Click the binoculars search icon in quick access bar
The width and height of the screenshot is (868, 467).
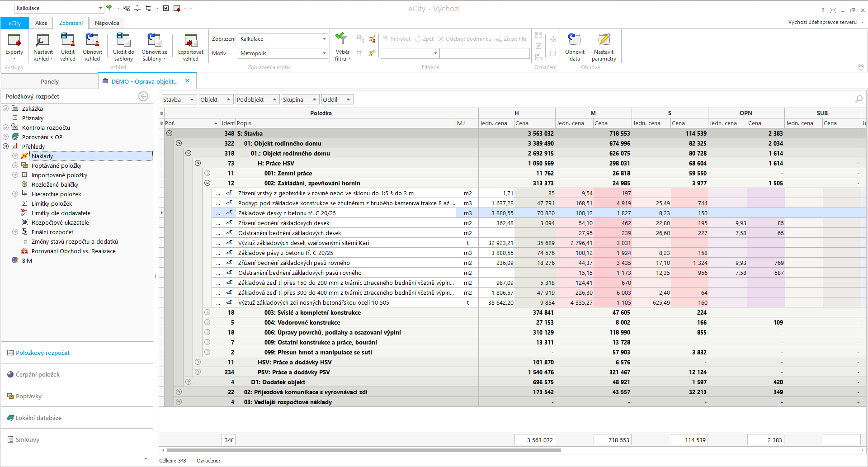(x=127, y=8)
